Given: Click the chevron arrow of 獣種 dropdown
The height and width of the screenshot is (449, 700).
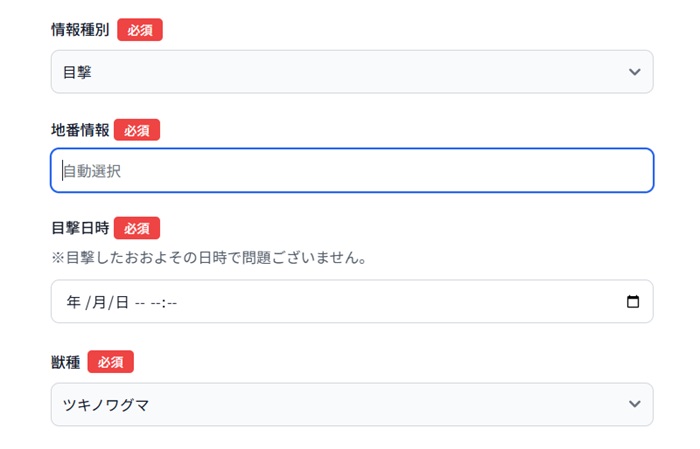Looking at the screenshot, I should pos(634,404).
